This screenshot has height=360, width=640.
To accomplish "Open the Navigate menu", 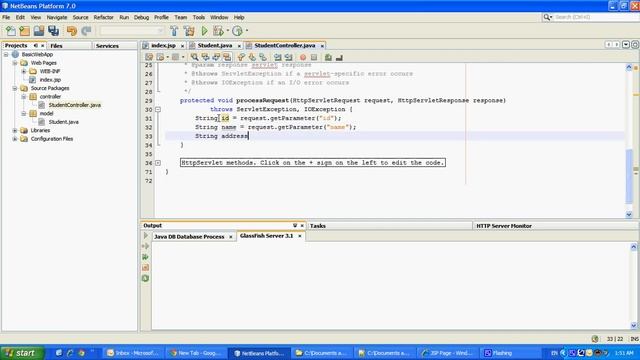I will point(57,18).
